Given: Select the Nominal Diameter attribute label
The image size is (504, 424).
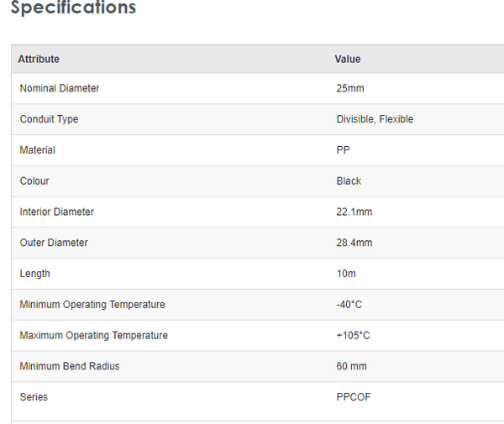Looking at the screenshot, I should pyautogui.click(x=60, y=88).
